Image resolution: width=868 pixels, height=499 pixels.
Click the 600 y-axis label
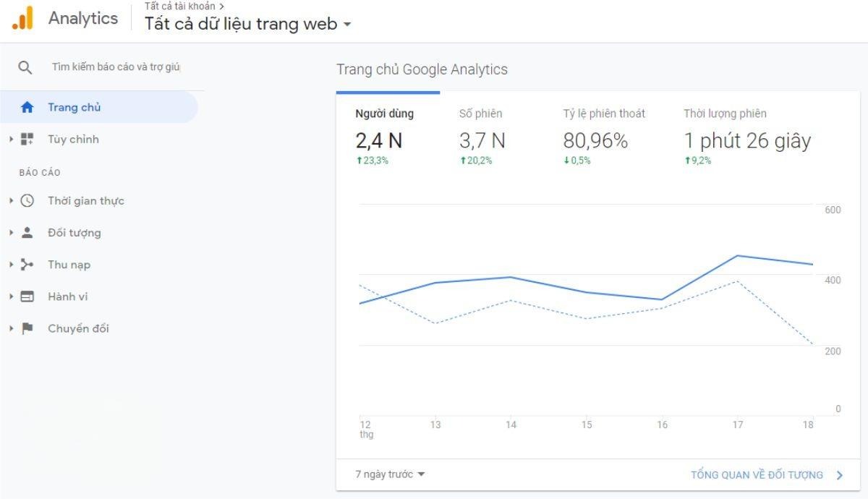point(833,210)
